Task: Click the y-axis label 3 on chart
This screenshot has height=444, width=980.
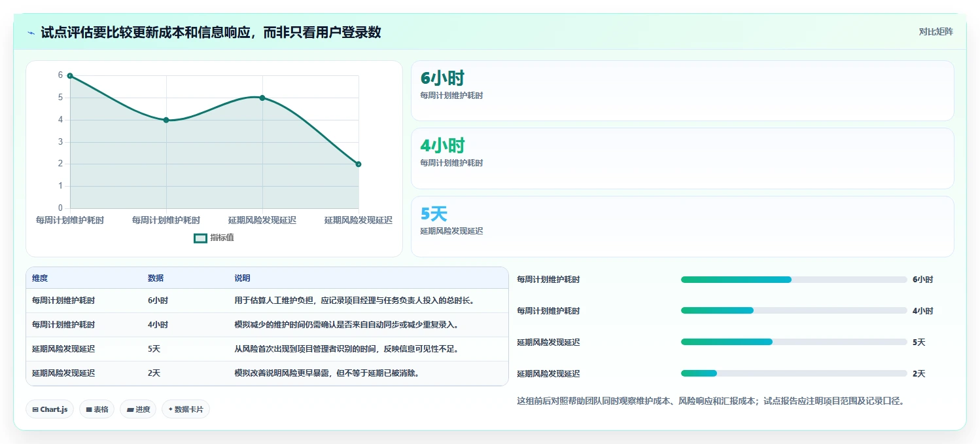Action: tap(60, 142)
